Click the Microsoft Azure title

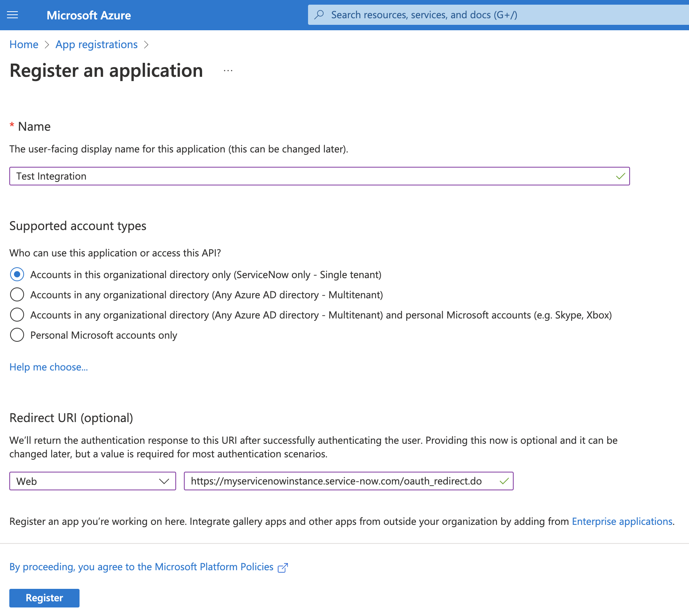89,15
